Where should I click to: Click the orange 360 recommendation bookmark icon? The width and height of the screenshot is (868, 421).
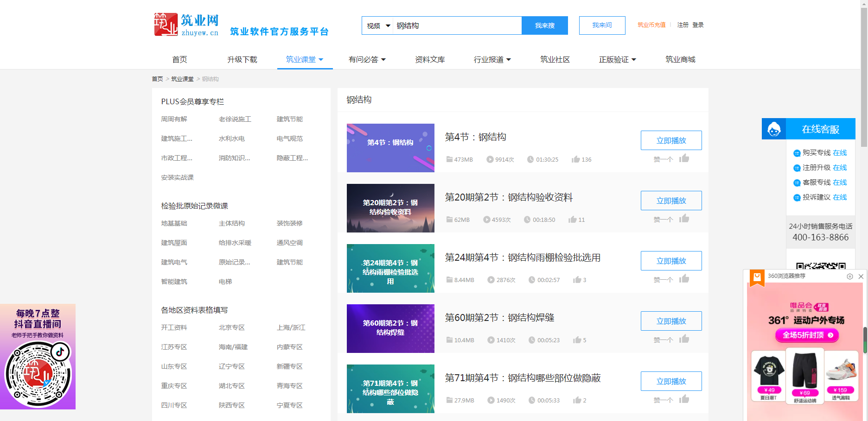(x=757, y=278)
